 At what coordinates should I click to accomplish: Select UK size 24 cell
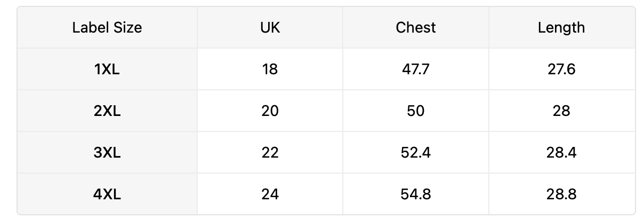tap(270, 194)
